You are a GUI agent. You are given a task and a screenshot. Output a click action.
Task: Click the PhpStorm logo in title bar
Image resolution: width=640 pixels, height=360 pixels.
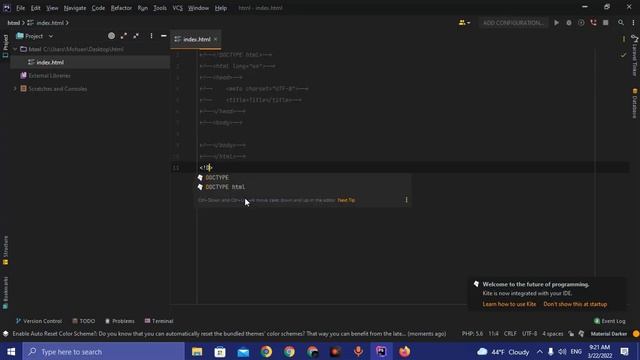click(7, 8)
